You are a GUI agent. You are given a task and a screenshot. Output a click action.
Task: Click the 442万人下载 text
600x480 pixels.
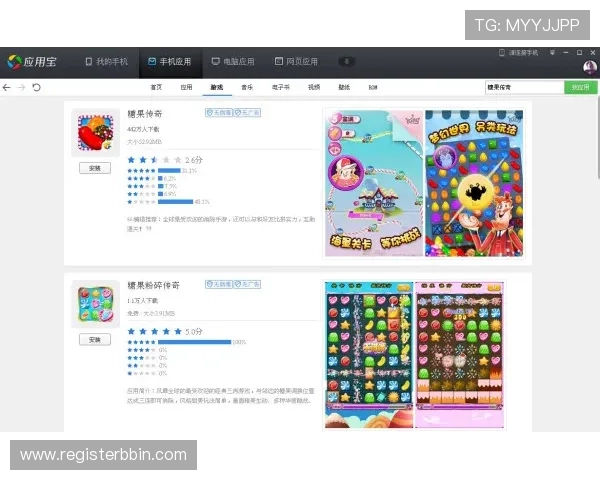[143, 129]
